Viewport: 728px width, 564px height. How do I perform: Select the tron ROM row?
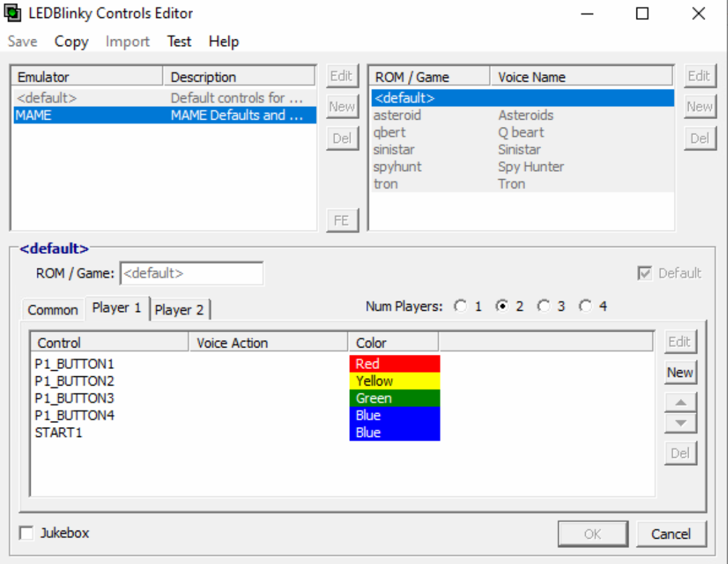tap(523, 184)
